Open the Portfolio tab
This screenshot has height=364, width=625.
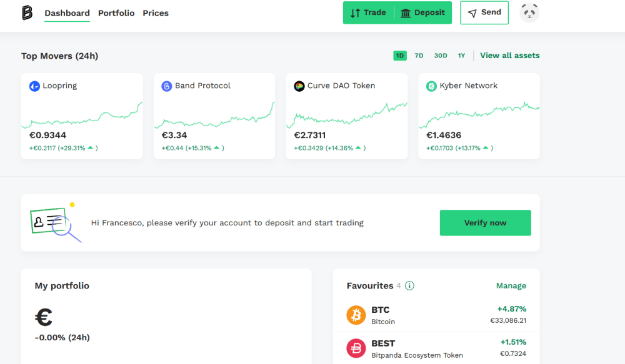coord(116,13)
